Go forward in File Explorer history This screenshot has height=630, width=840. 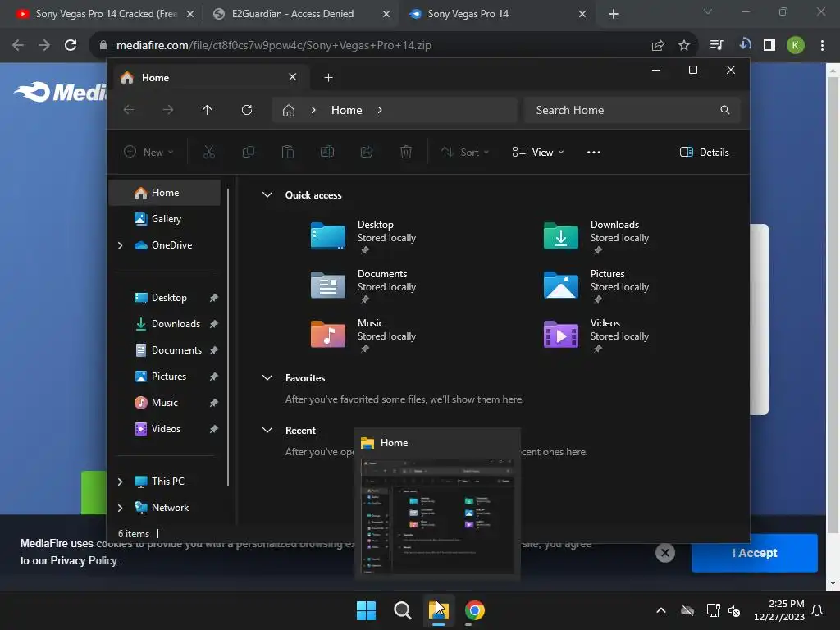pyautogui.click(x=168, y=110)
